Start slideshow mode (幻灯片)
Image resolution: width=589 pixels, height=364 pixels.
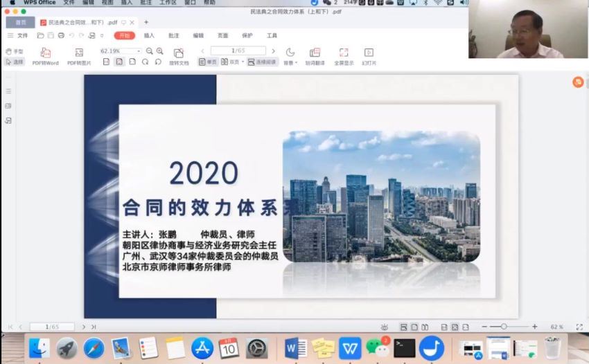[x=369, y=56]
